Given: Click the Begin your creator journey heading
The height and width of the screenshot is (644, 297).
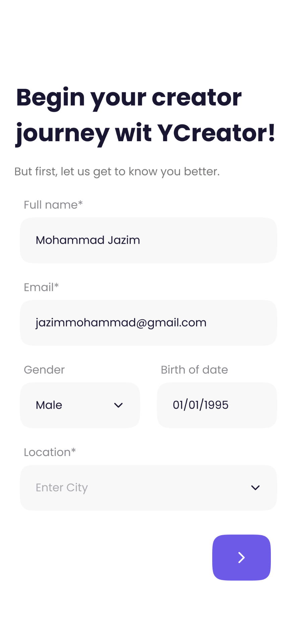Looking at the screenshot, I should [145, 115].
